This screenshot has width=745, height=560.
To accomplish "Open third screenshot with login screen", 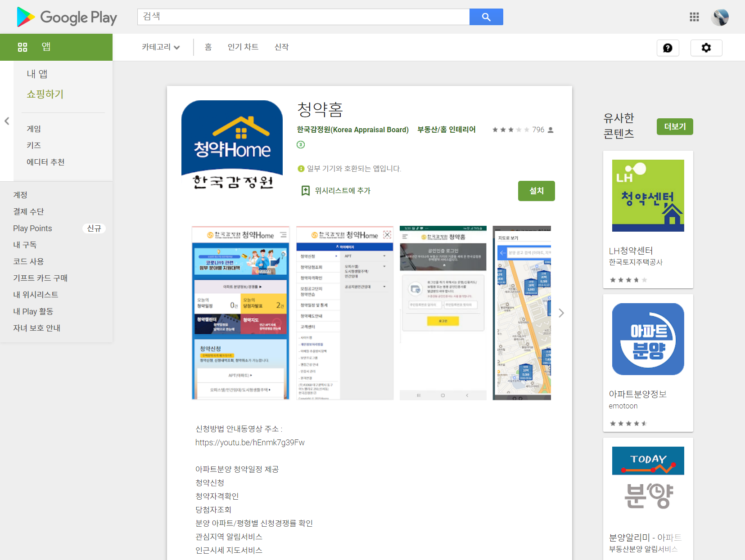I will pyautogui.click(x=443, y=313).
